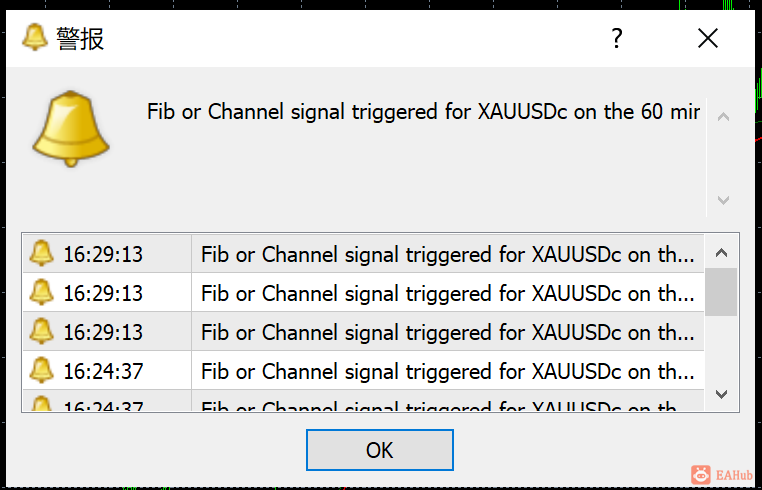Click the 16:29:13 time cell of the middle alert

[103, 293]
